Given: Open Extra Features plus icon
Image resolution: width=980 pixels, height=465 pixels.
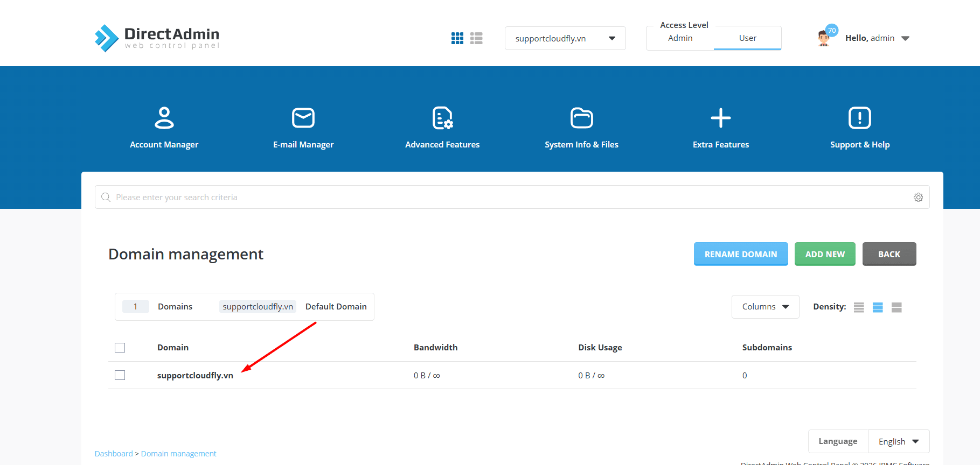Looking at the screenshot, I should click(720, 118).
